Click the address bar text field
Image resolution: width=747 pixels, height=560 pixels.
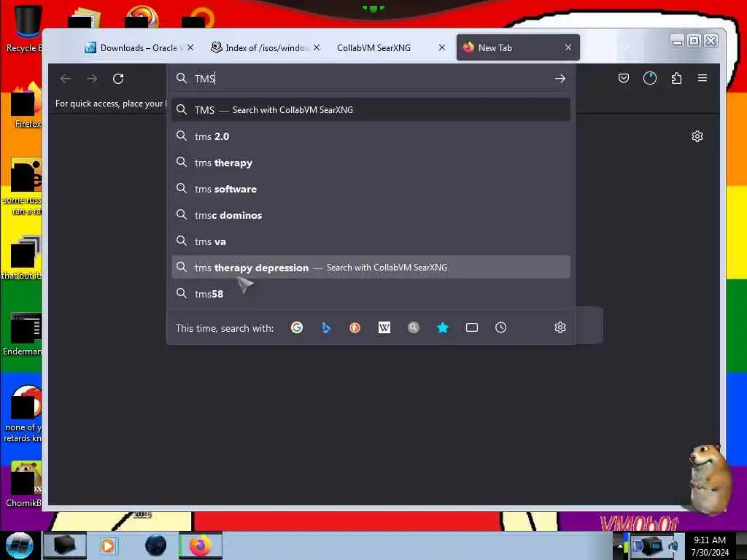click(x=371, y=79)
